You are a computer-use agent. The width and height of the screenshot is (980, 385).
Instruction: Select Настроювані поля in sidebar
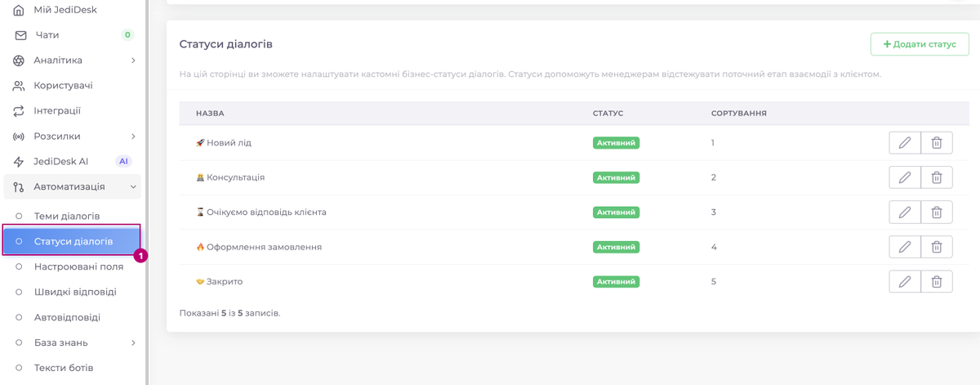[78, 266]
